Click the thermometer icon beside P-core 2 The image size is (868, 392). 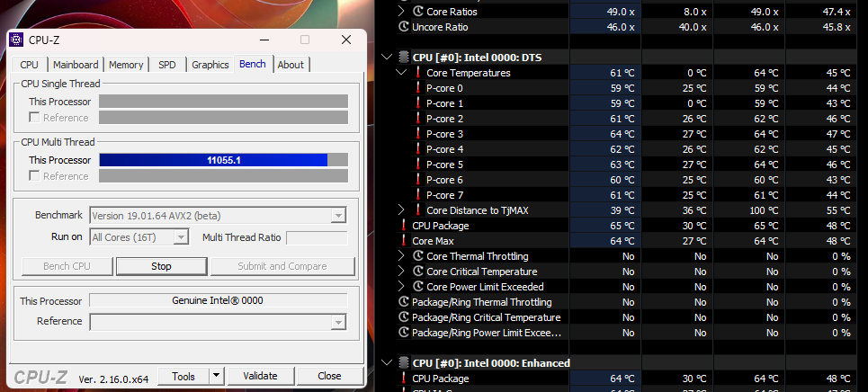(418, 119)
